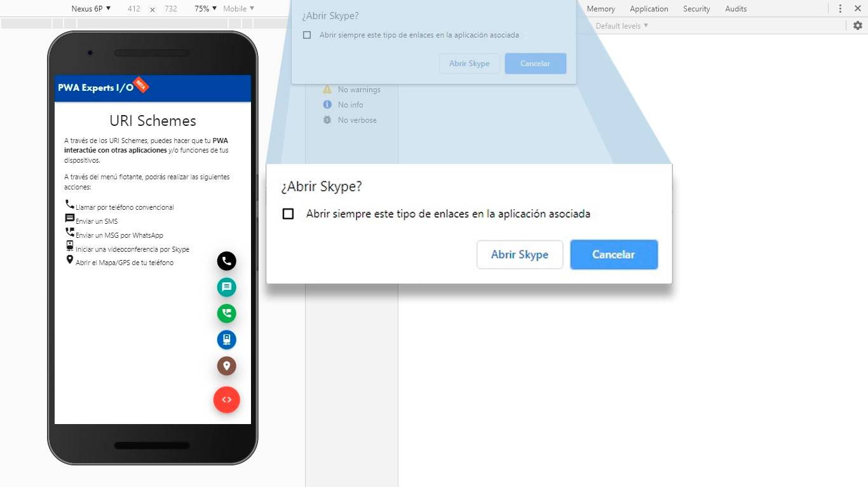Click the Llamar por teléfono convencional text
Image resolution: width=868 pixels, height=487 pixels.
click(x=125, y=207)
